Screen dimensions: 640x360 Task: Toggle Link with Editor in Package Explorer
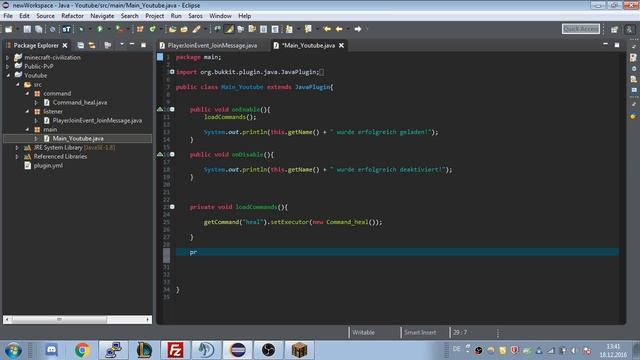pos(92,45)
